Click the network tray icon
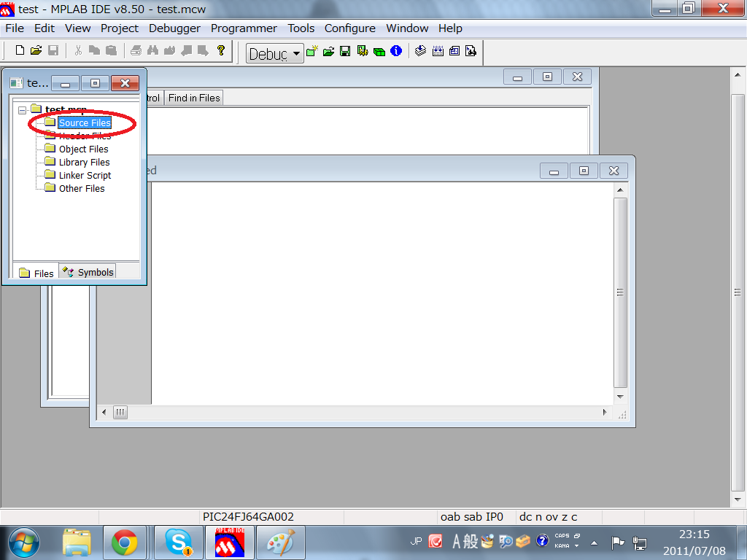 coord(639,542)
